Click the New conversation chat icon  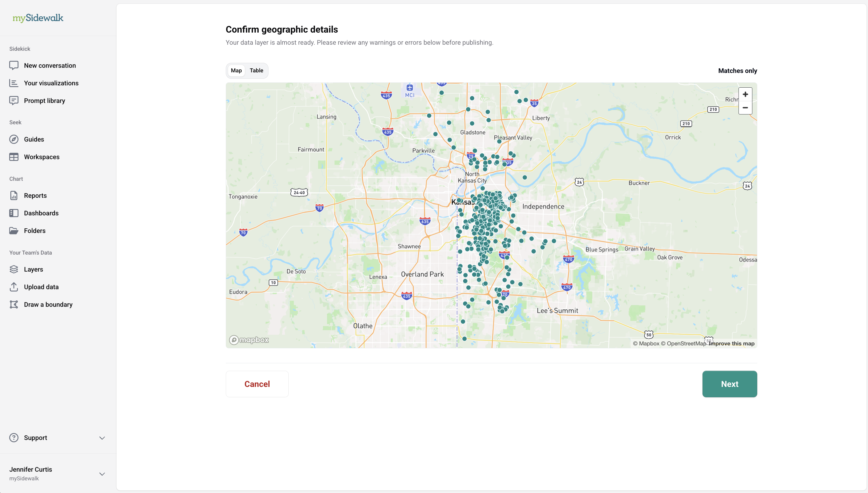(x=14, y=65)
